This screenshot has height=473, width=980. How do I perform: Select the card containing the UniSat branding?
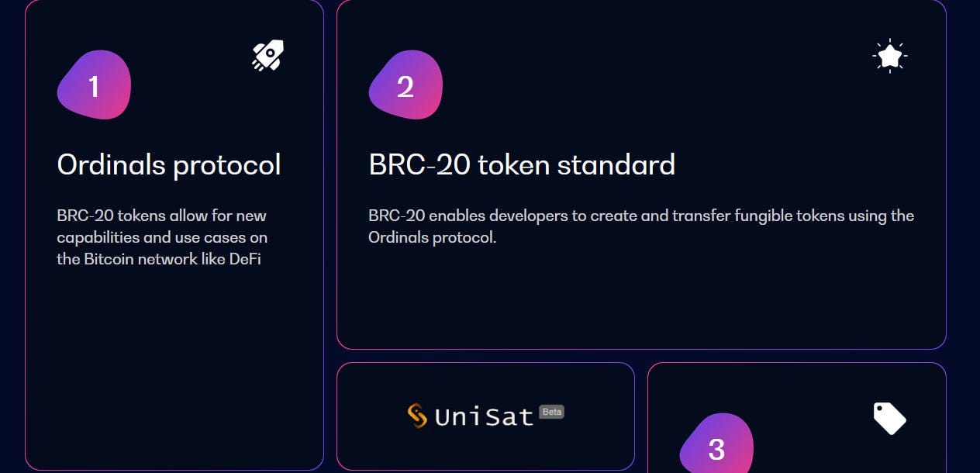[x=486, y=416]
